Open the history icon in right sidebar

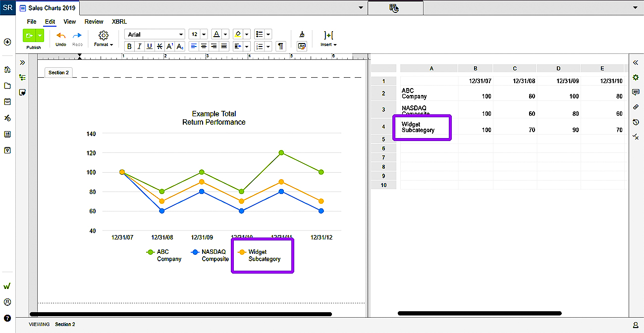point(636,122)
